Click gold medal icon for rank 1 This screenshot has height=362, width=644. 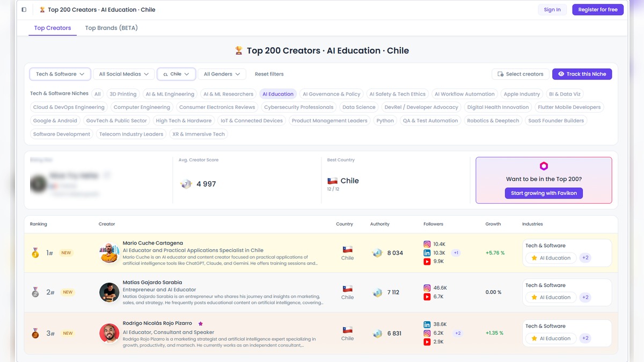35,253
